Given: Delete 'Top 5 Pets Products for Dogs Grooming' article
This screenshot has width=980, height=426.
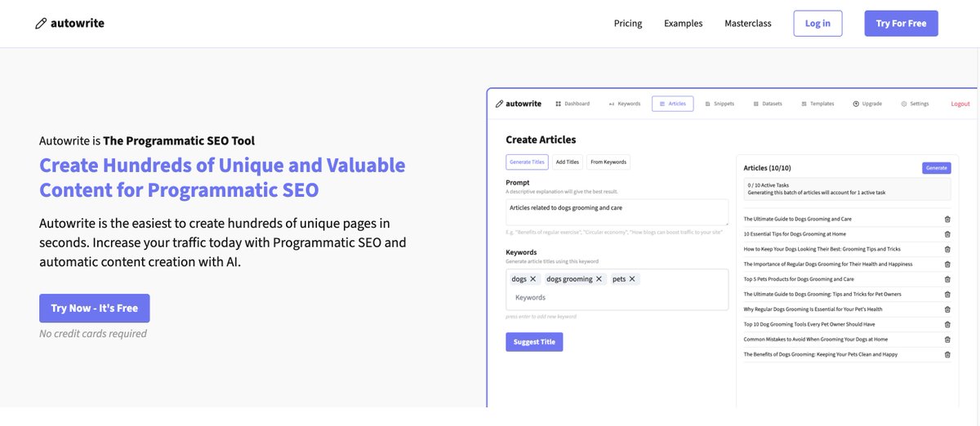Looking at the screenshot, I should click(947, 279).
